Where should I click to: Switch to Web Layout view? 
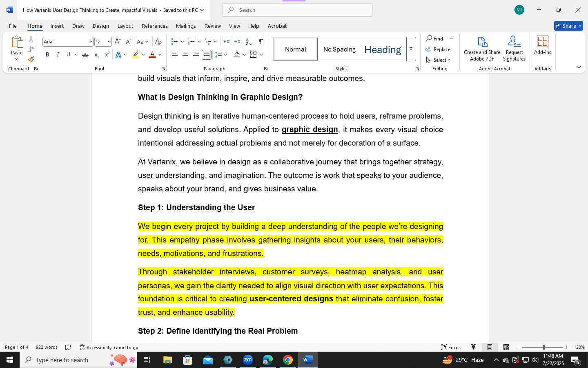pos(506,347)
